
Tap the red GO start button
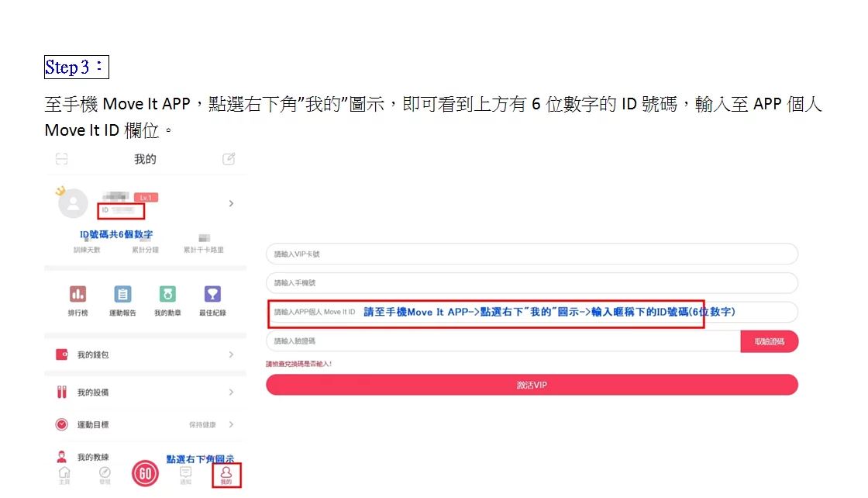[145, 474]
